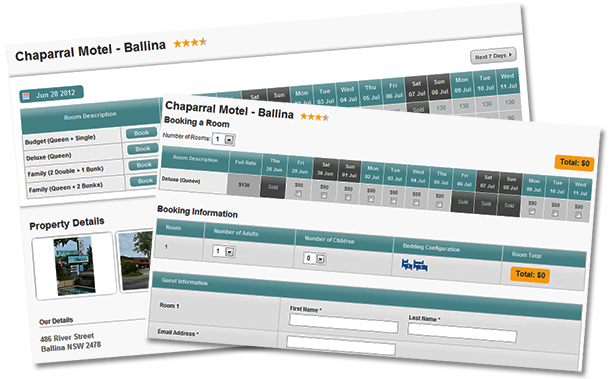This screenshot has width=610, height=379.
Task: Click the Sold cell under Fri 06 Jul
Action: [463, 202]
